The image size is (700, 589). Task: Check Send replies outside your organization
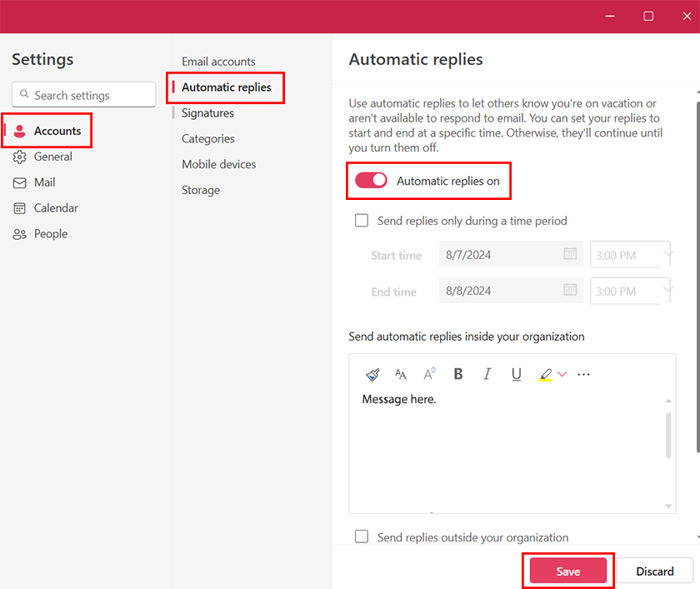(362, 537)
